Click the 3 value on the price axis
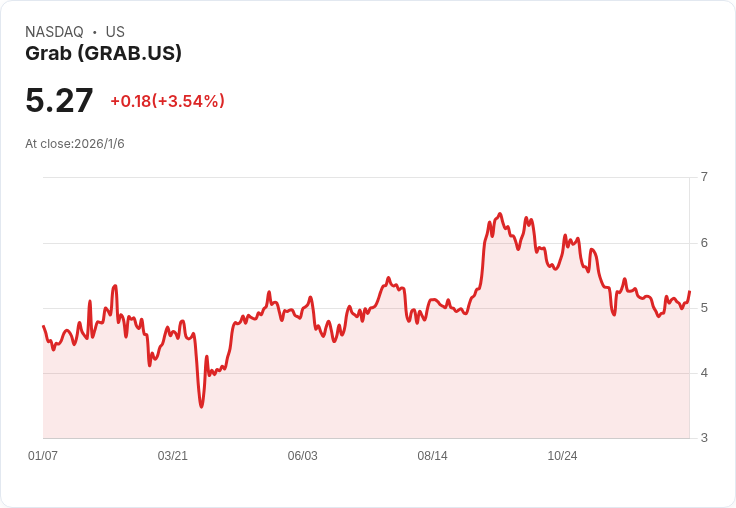The image size is (736, 508). click(704, 438)
